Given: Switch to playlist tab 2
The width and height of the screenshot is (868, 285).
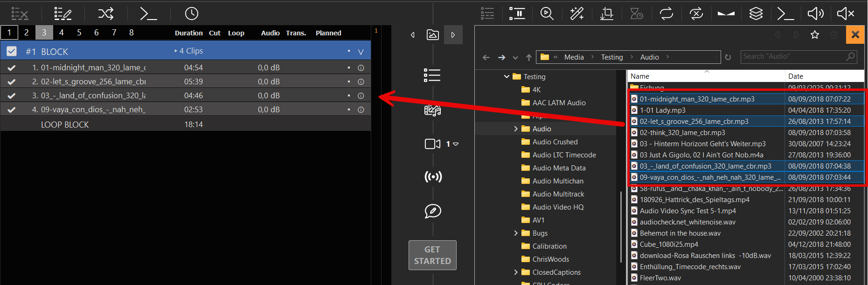Looking at the screenshot, I should point(27,33).
